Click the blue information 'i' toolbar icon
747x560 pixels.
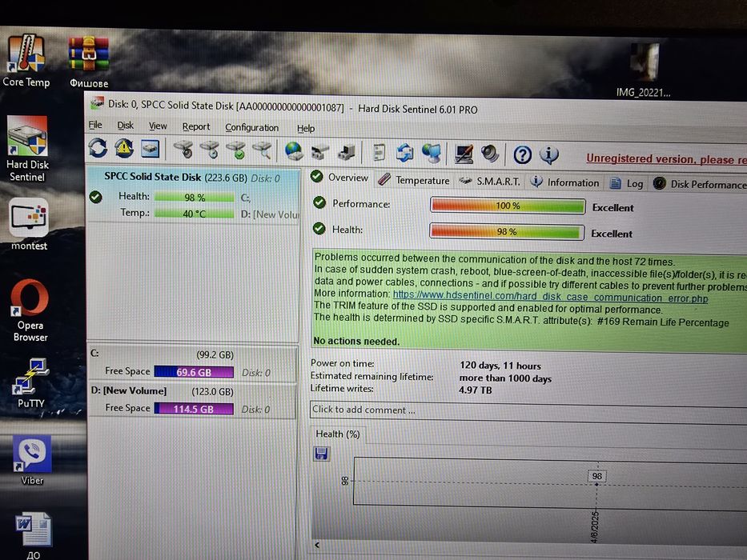pos(548,155)
